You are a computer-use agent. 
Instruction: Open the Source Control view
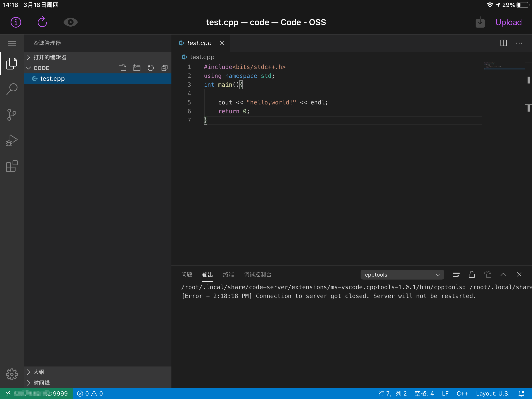click(12, 115)
